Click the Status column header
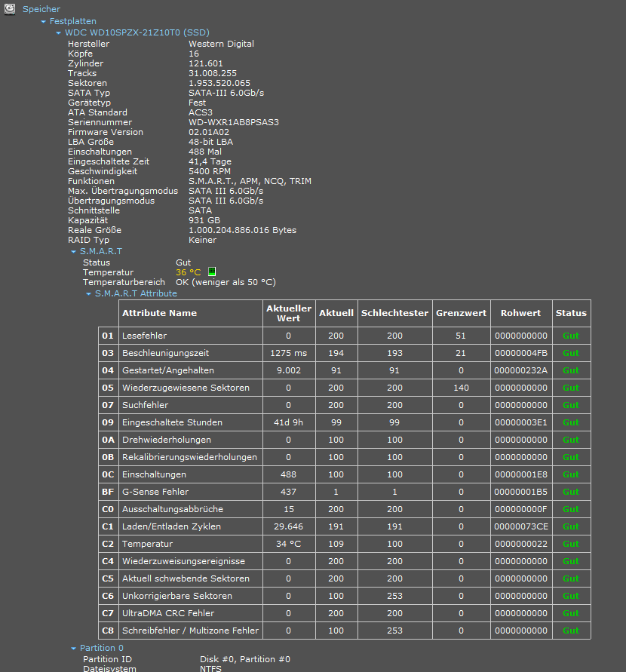This screenshot has height=672, width=626. click(x=571, y=313)
